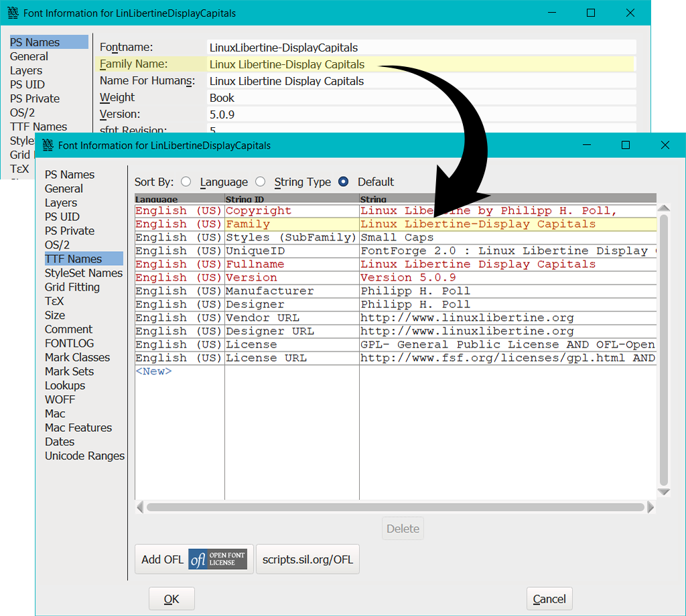Open the WOFF section
The height and width of the screenshot is (616, 686).
click(60, 399)
